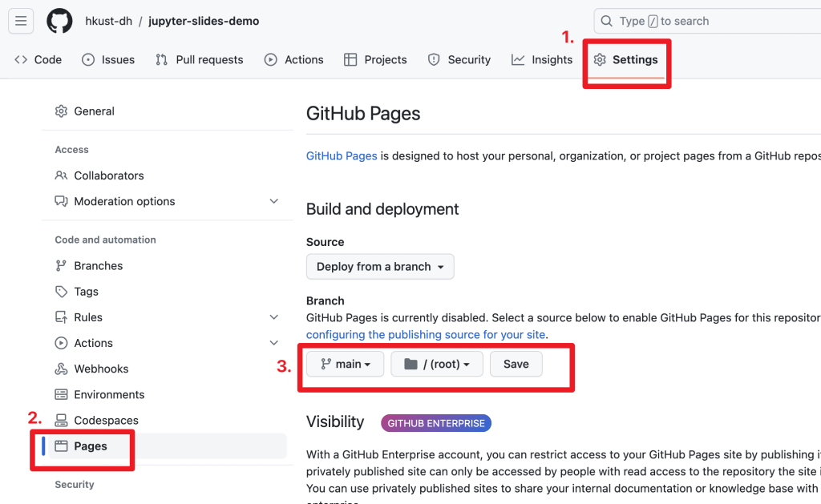Open the GitHub Pages documentation link

[342, 155]
